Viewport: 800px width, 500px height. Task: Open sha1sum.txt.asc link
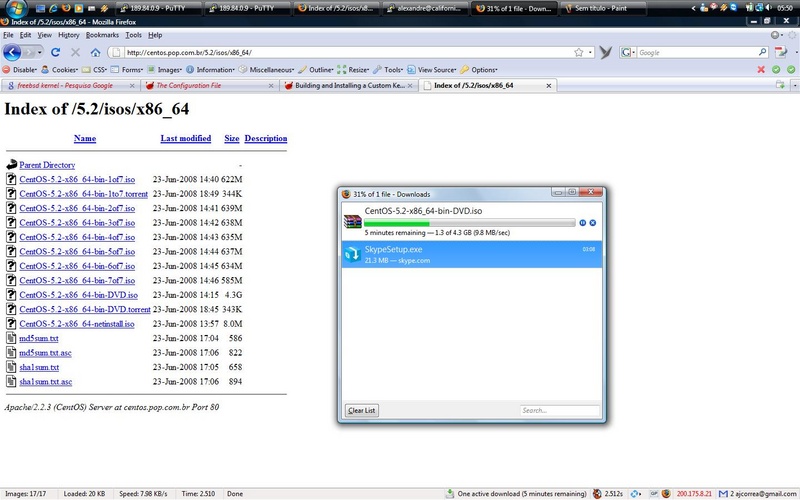(45, 382)
